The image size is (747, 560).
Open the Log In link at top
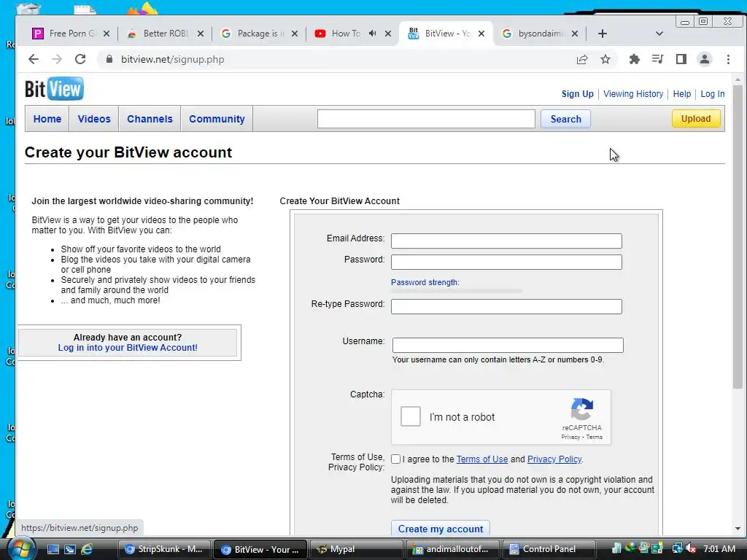tap(712, 94)
